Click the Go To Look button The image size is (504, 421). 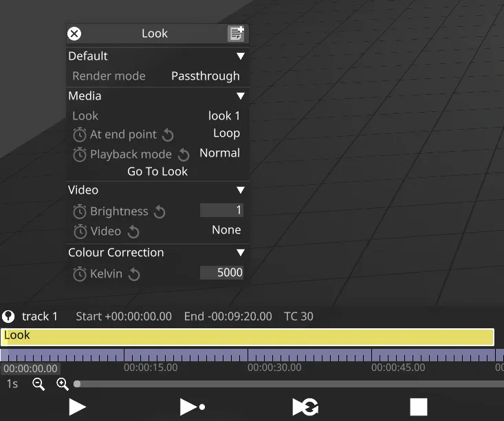pos(157,172)
